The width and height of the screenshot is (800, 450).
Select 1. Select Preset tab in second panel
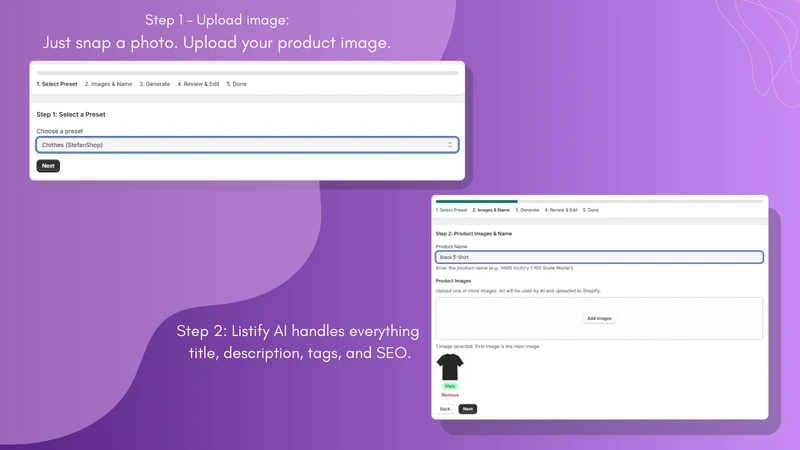point(451,210)
